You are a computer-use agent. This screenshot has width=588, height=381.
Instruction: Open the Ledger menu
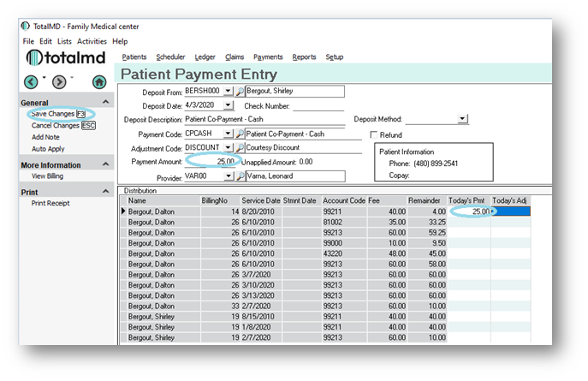[205, 57]
